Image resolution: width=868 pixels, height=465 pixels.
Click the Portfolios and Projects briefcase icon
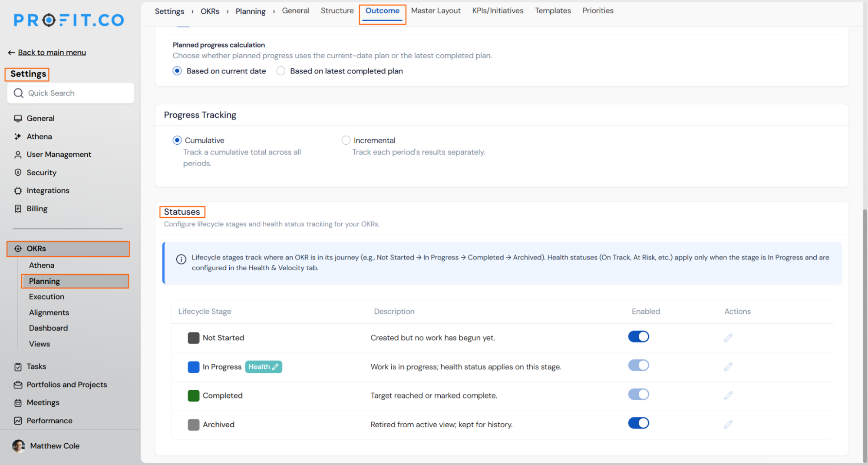pos(18,385)
